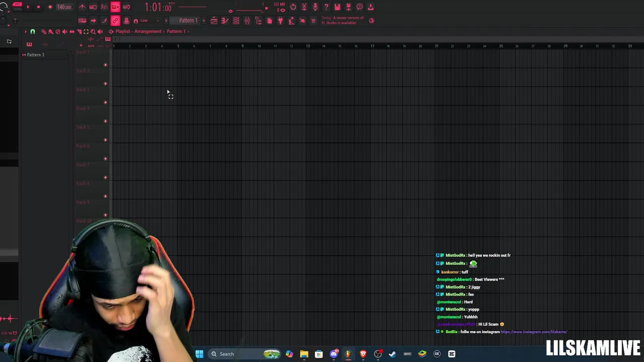Disable the highlighted link icon

pyautogui.click(x=115, y=21)
